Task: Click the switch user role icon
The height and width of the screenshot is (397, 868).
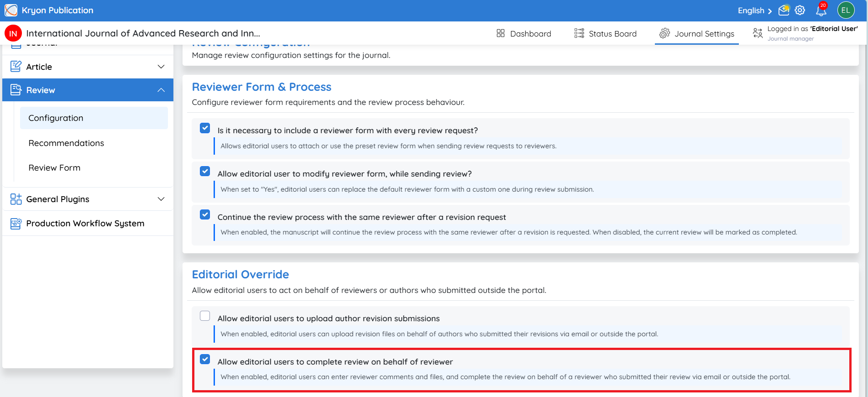Action: [x=758, y=33]
